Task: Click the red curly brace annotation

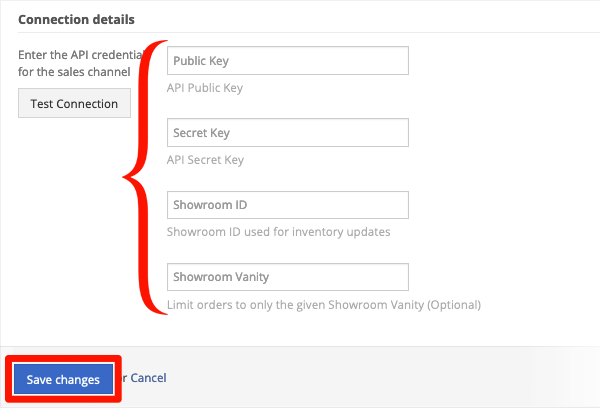Action: (145, 177)
